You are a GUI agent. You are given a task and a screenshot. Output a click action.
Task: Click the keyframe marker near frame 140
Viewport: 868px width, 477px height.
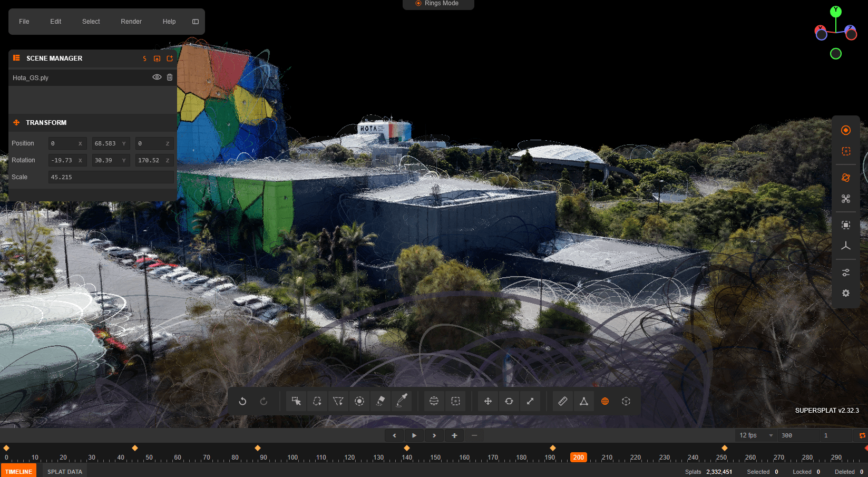pyautogui.click(x=407, y=448)
